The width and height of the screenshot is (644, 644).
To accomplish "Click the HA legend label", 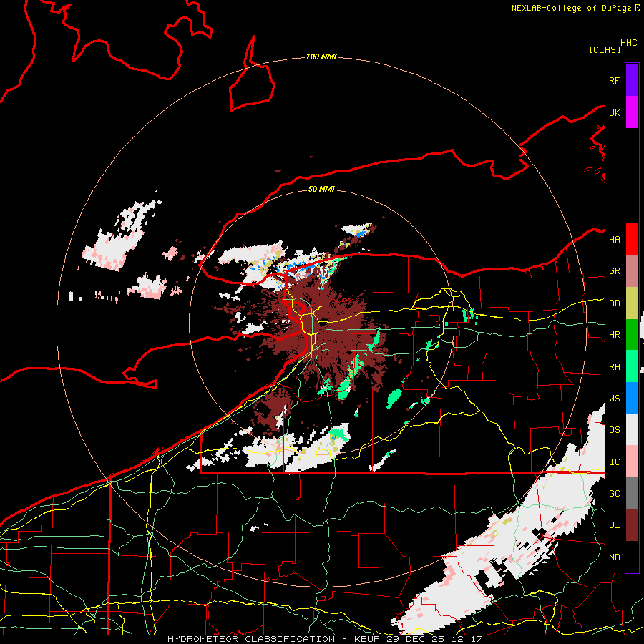I will (x=614, y=240).
